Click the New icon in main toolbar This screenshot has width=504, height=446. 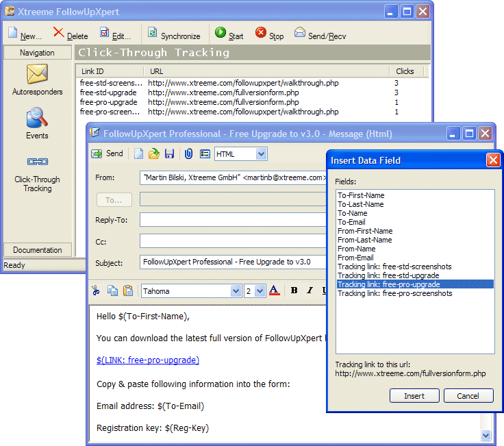click(x=13, y=33)
